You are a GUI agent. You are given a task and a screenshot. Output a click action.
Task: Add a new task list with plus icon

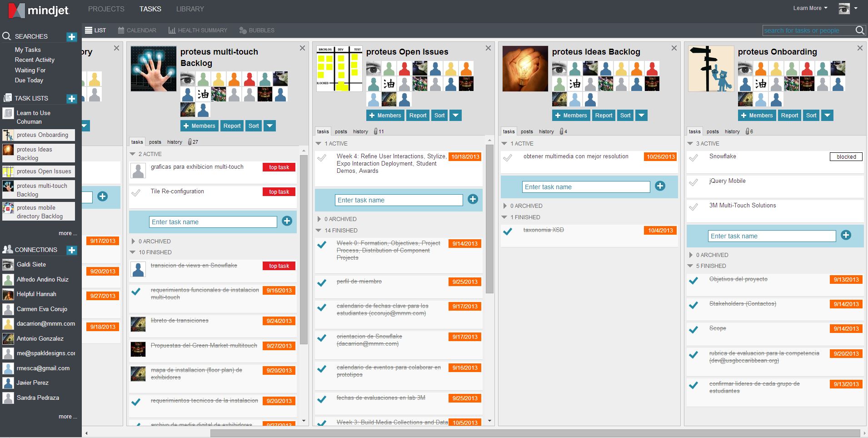72,99
